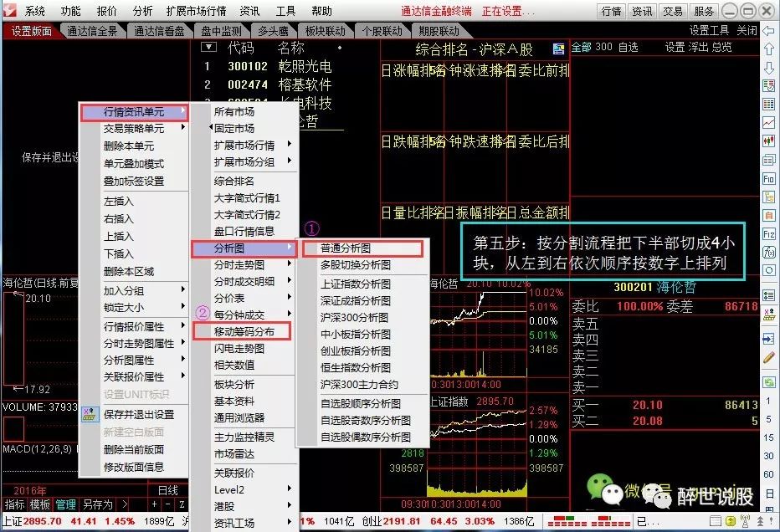Viewport: 780px width, 532px height.
Task: Select the 60 minute period in sidebar
Action: [768, 474]
